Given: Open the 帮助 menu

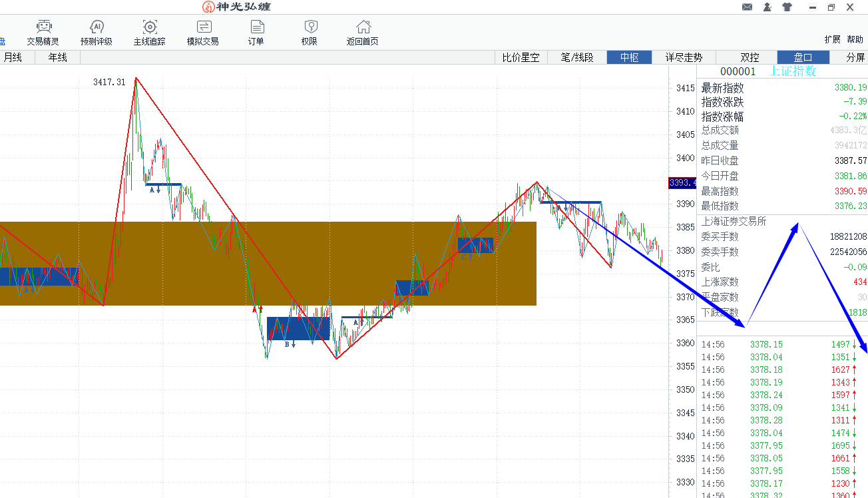Looking at the screenshot, I should point(855,40).
